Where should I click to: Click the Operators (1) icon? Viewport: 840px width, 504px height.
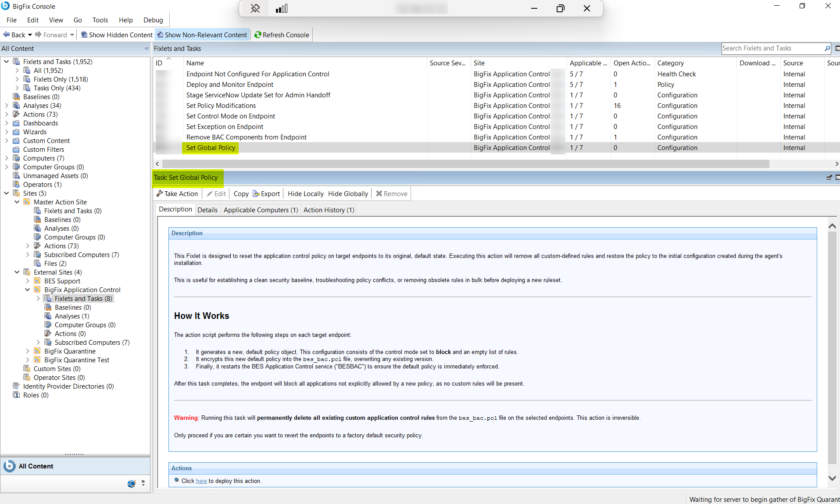(x=17, y=184)
